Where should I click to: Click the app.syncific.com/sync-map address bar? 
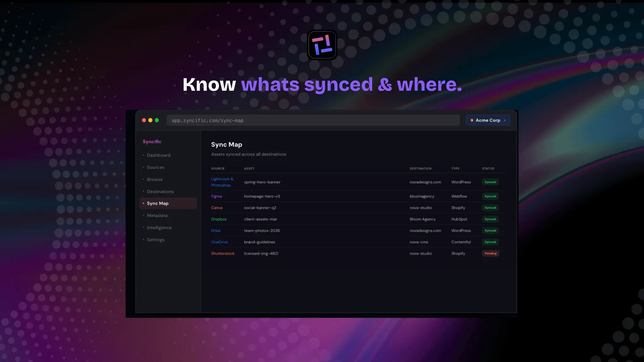(313, 120)
